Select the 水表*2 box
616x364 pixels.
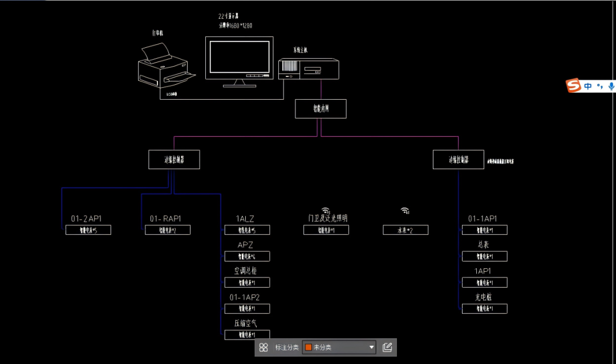(405, 230)
